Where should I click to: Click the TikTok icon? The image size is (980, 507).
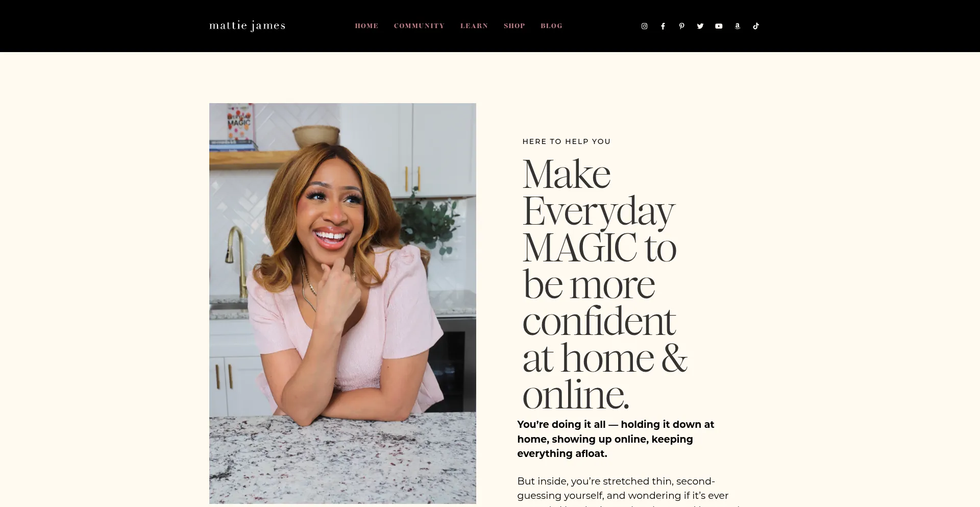click(x=756, y=26)
